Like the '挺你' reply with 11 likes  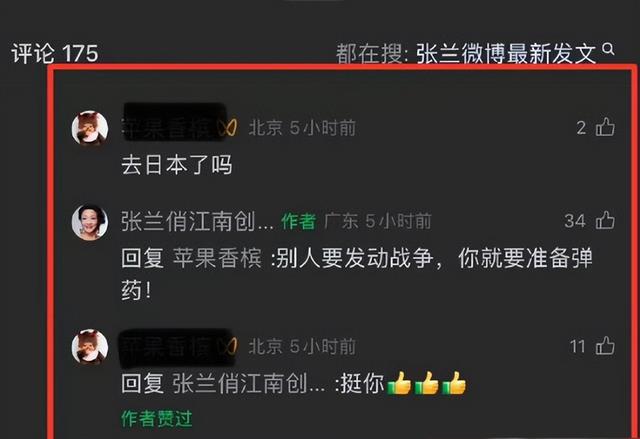(605, 346)
